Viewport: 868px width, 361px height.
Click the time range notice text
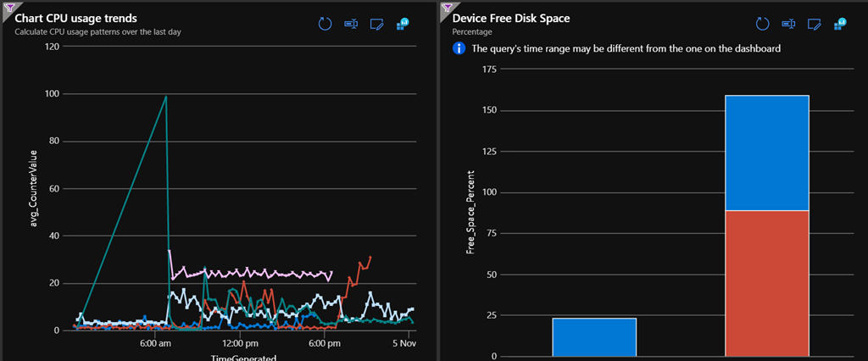point(626,48)
